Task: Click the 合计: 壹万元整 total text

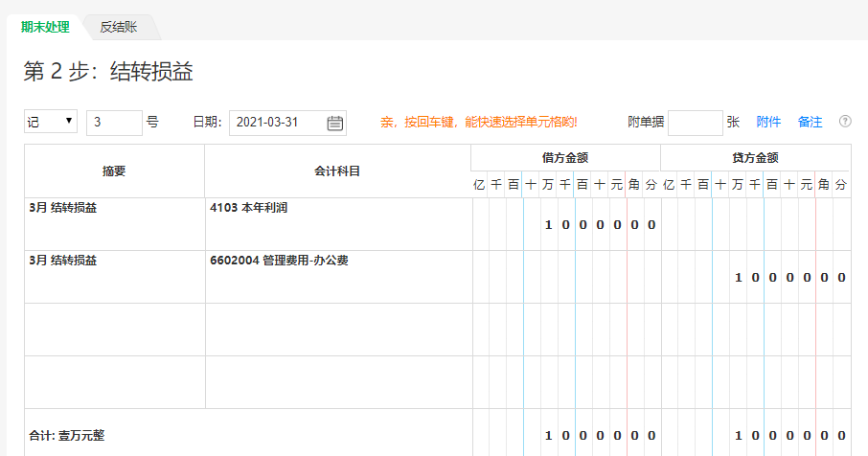Action: (67, 436)
